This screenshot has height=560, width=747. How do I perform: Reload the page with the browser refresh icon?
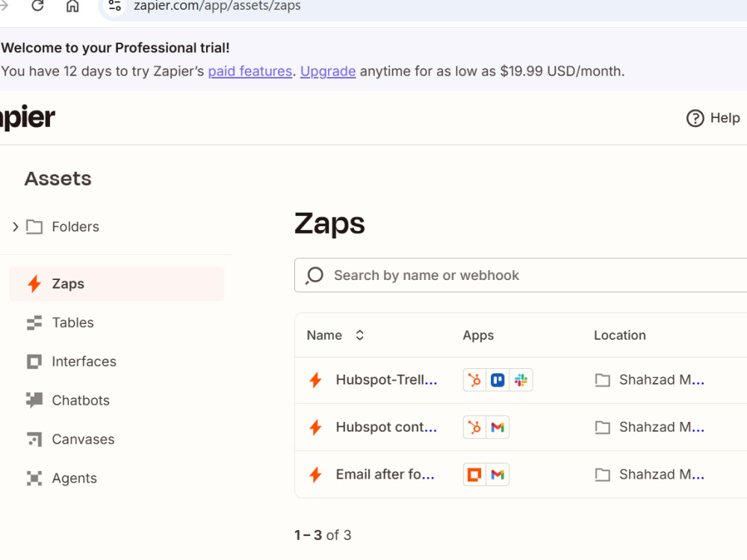pos(37,6)
